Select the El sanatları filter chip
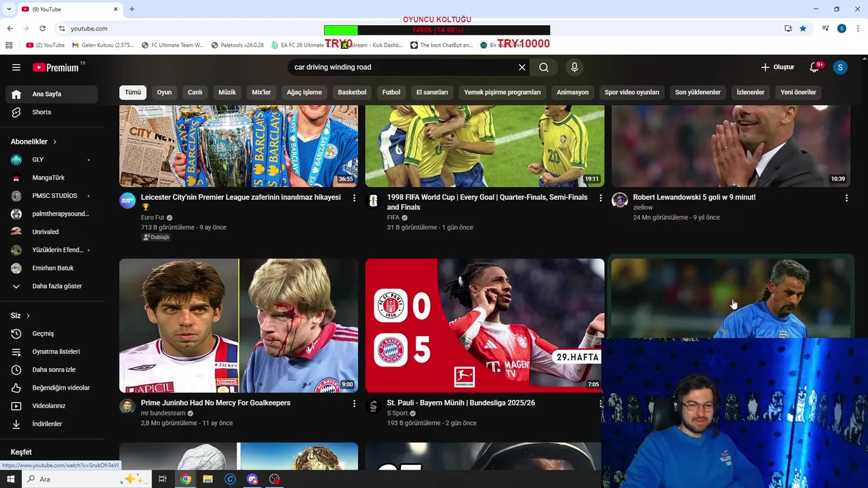Viewport: 868px width, 488px height. pos(432,92)
